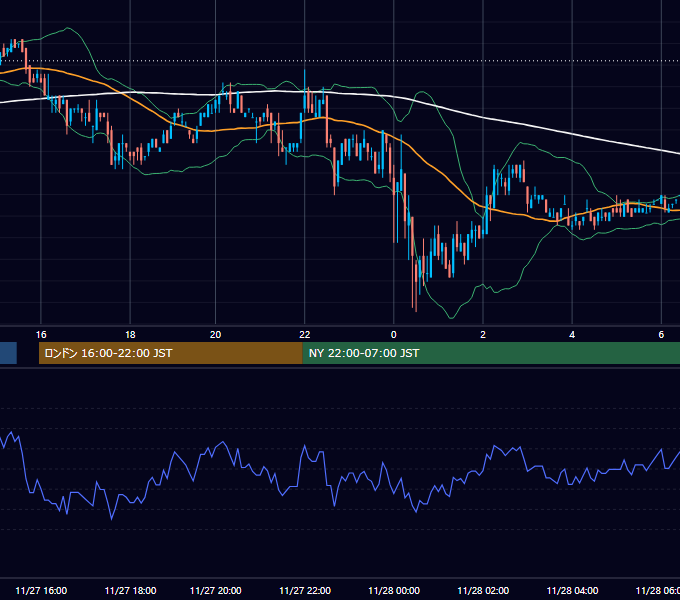Click the 11/28 02:00 date label

(x=483, y=590)
